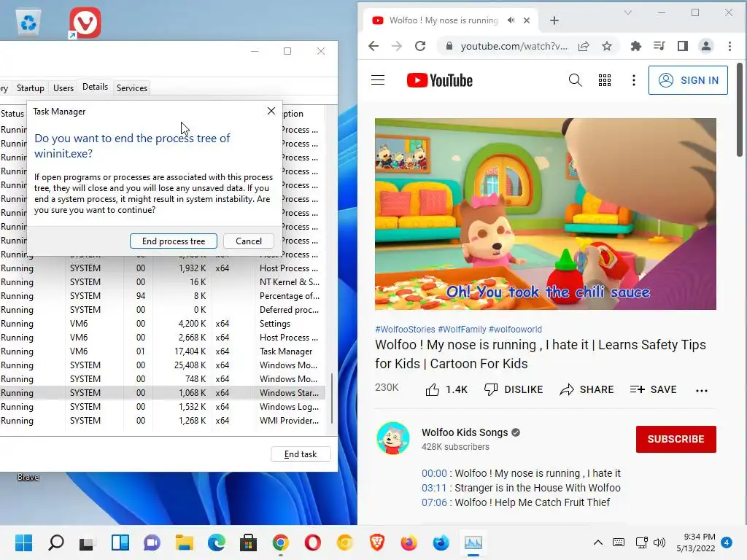
Task: Click SAVE under the video
Action: click(653, 389)
